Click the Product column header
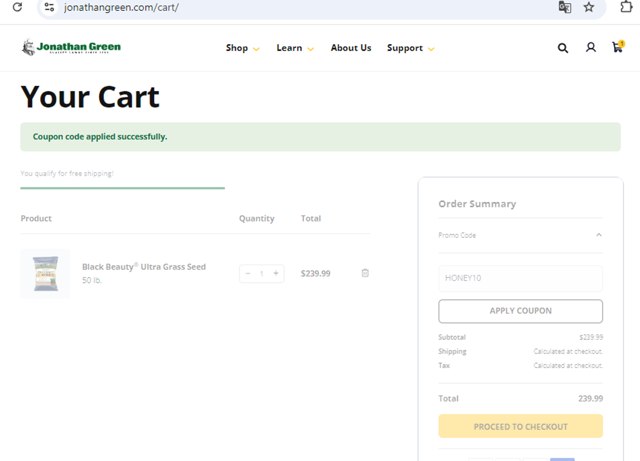 [36, 218]
